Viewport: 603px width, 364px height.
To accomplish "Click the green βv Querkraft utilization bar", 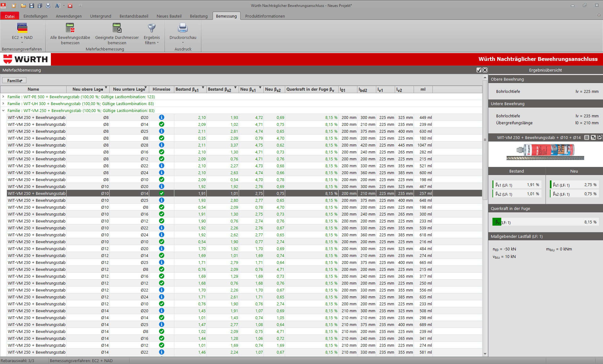I will [x=497, y=222].
